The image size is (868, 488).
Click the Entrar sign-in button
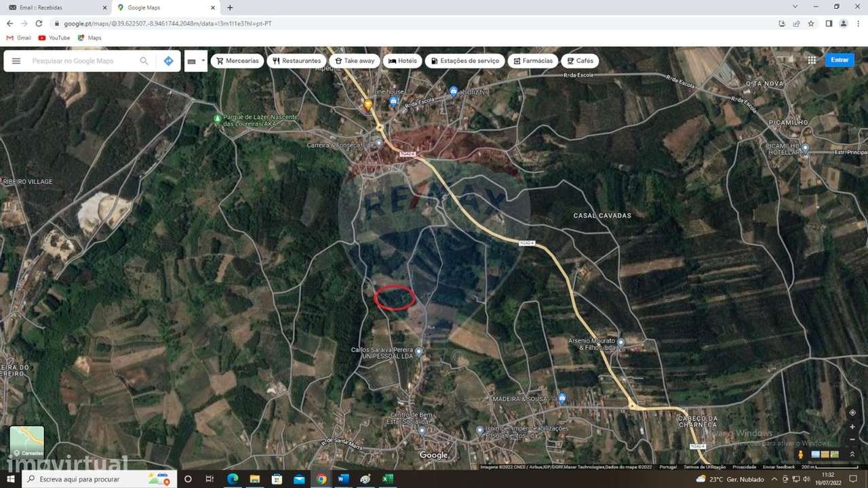pyautogui.click(x=839, y=60)
